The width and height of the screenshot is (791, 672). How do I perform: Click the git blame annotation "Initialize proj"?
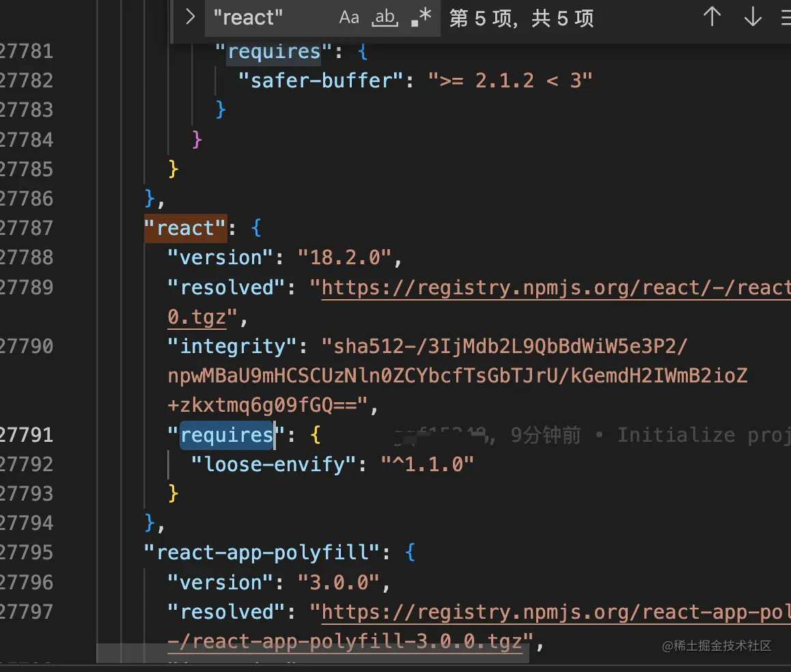[704, 435]
